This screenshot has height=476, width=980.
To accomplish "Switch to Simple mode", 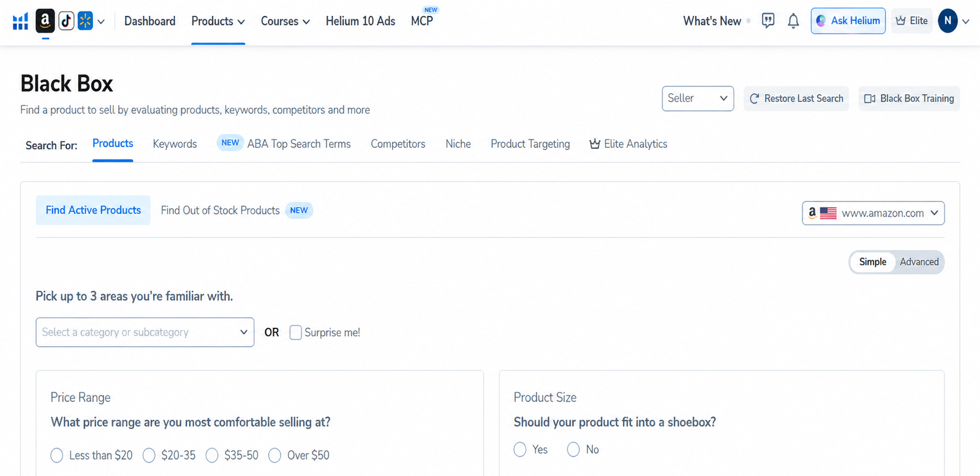I will (x=873, y=262).
